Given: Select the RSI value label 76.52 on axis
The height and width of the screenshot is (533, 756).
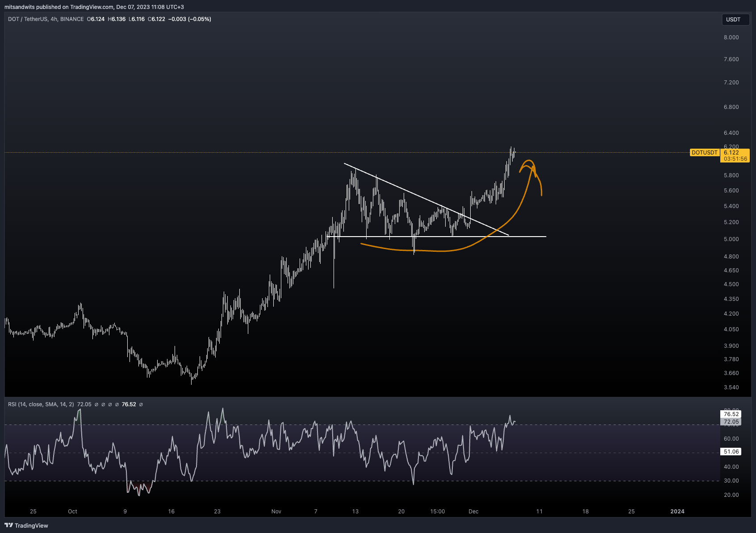Looking at the screenshot, I should (x=731, y=414).
